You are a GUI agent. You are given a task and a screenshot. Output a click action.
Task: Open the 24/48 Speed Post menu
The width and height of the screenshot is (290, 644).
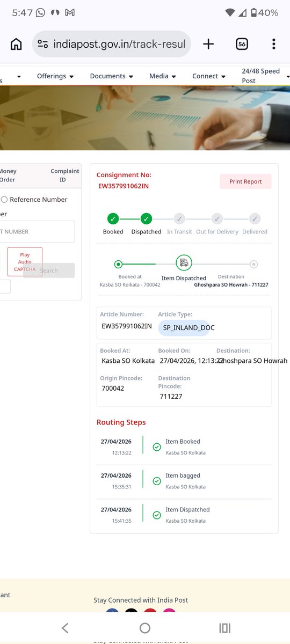point(265,76)
